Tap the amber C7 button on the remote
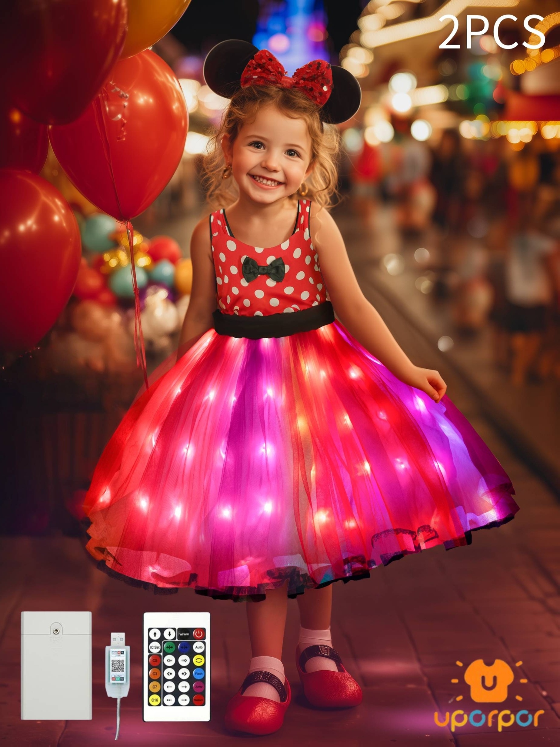 155,687
